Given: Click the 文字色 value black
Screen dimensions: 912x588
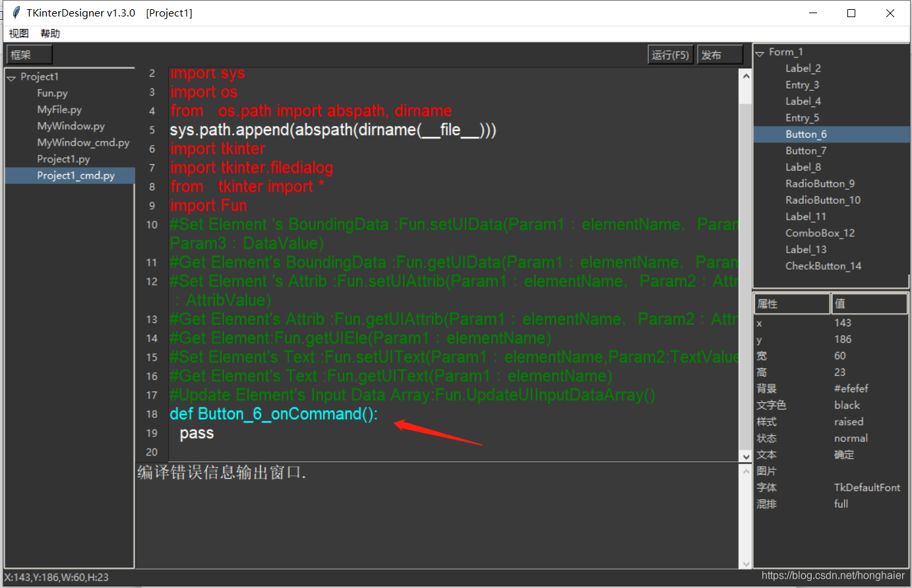Looking at the screenshot, I should 847,405.
